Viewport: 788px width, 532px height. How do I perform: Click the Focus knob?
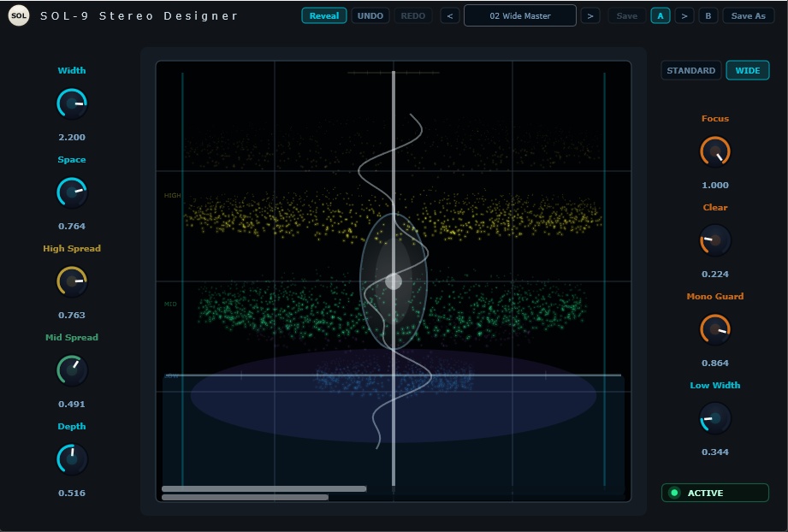tap(715, 151)
